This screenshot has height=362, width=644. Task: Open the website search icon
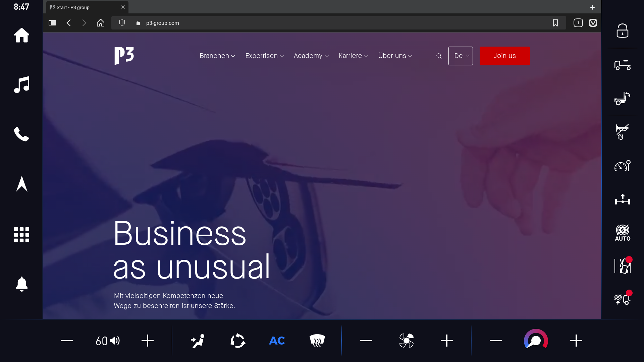pyautogui.click(x=439, y=56)
